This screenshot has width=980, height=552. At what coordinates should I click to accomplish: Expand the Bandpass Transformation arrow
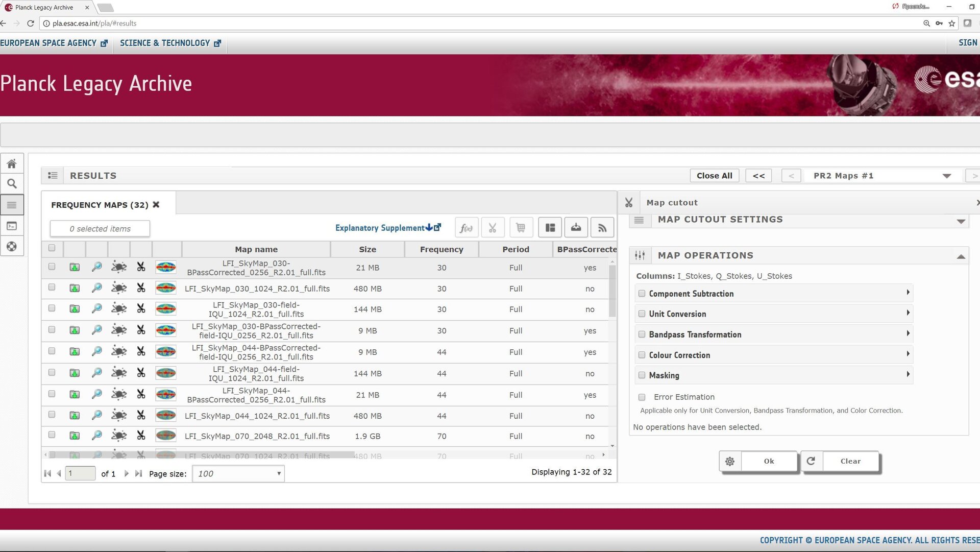[908, 333]
